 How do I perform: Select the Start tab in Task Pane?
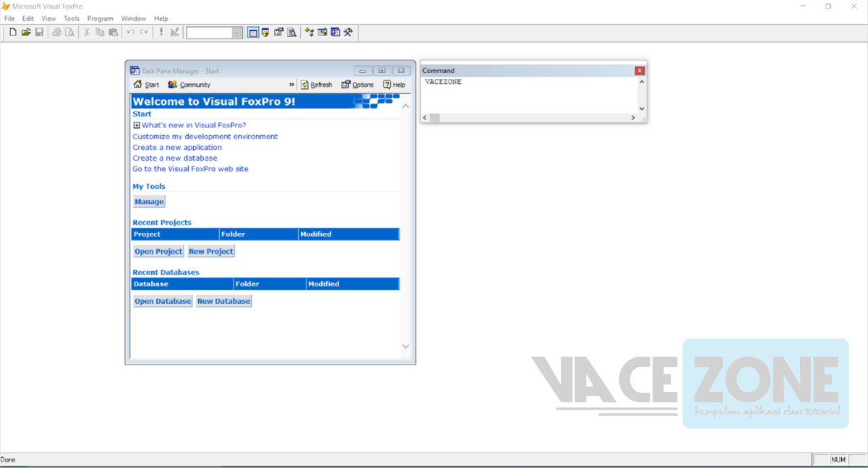147,85
